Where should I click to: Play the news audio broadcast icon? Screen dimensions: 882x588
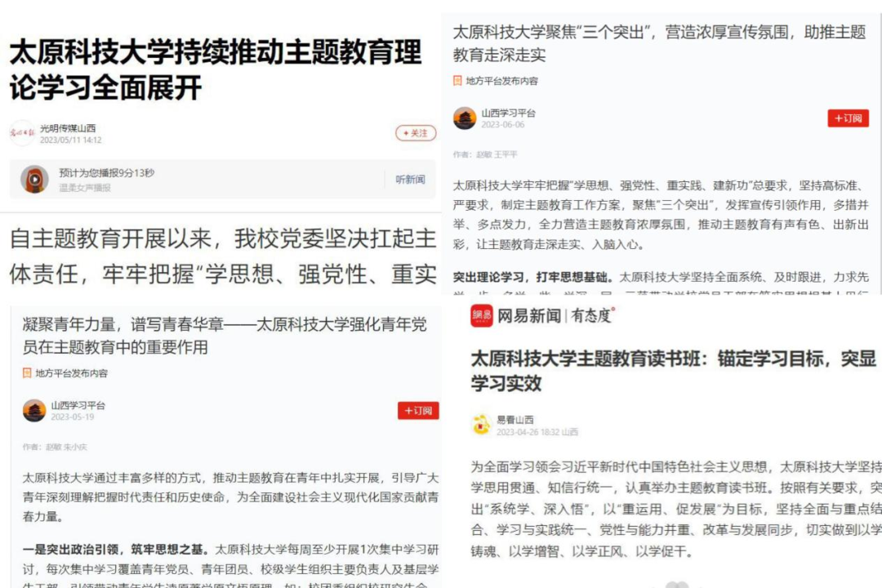point(34,180)
